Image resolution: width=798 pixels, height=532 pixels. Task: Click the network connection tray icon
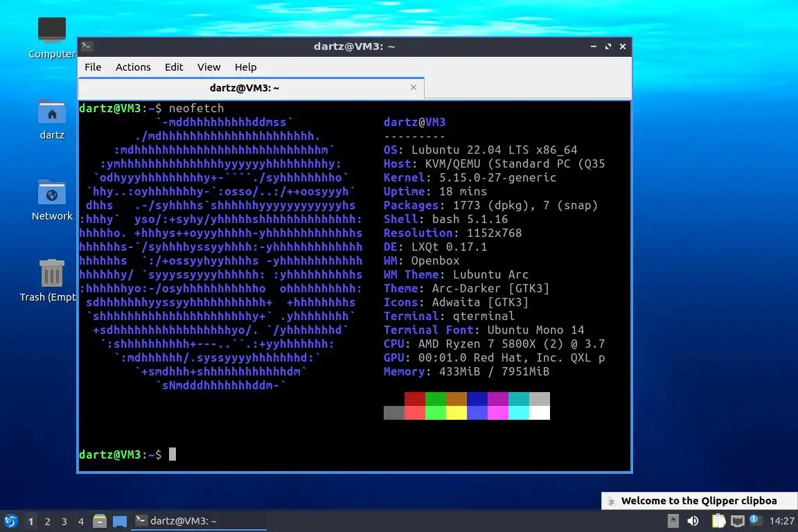pos(737,521)
